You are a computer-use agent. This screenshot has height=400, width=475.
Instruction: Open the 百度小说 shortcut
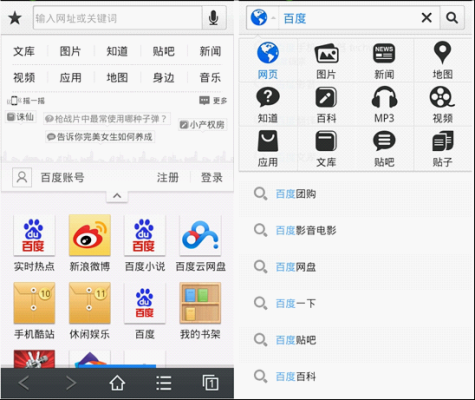click(x=145, y=244)
